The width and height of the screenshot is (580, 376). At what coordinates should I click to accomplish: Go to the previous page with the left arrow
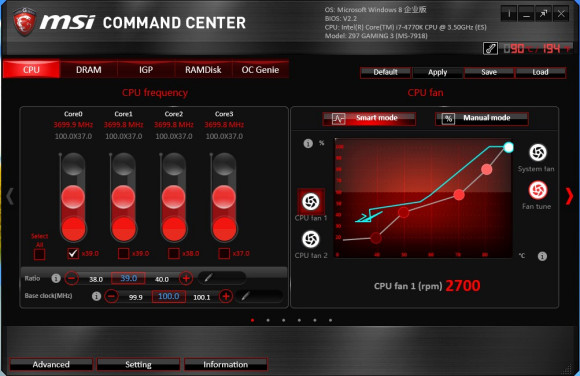pos(10,196)
